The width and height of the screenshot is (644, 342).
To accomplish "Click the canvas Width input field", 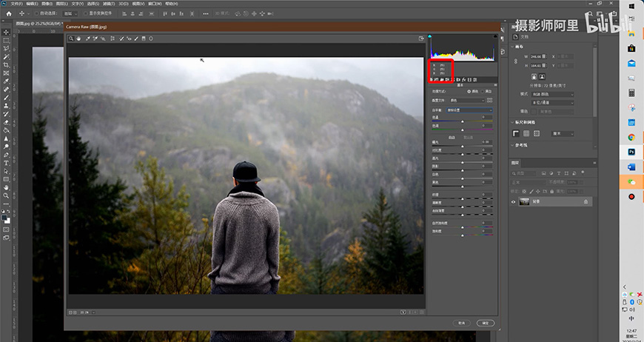I will tap(539, 57).
